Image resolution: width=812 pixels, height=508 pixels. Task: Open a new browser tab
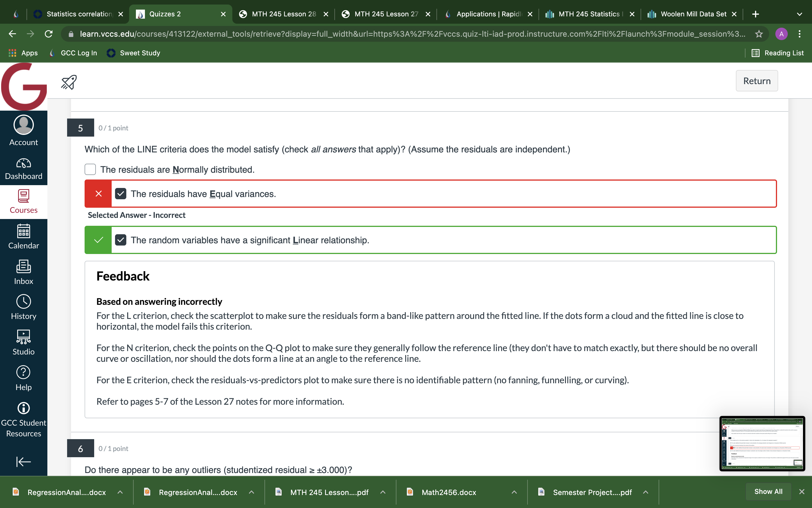tap(755, 14)
